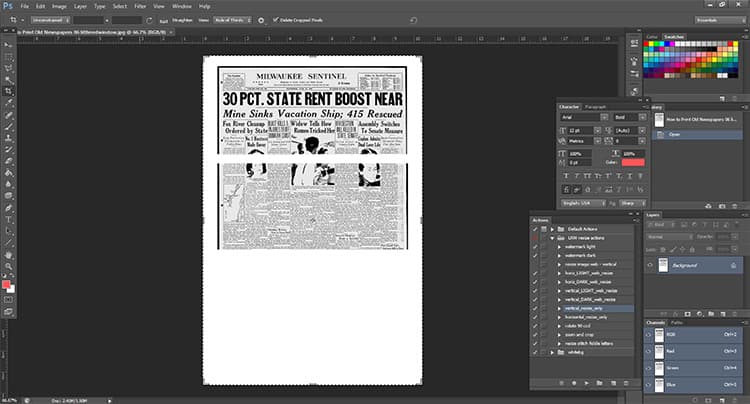Toggle checkmark for Default Actions set
750x404 pixels.
(x=535, y=229)
